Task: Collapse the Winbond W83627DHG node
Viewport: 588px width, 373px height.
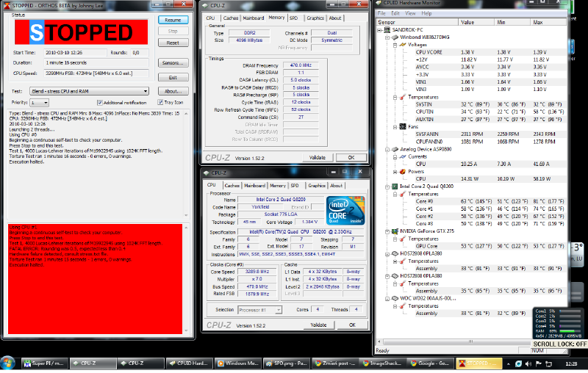Action: click(387, 37)
